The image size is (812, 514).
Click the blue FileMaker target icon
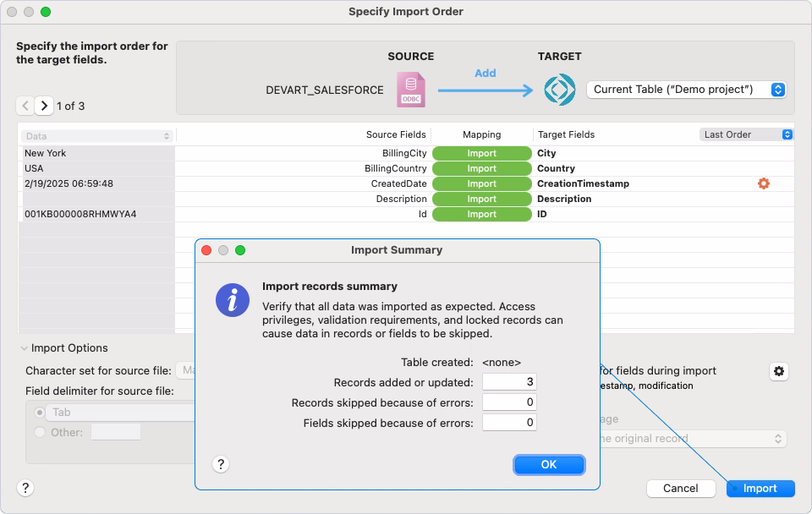[x=560, y=89]
